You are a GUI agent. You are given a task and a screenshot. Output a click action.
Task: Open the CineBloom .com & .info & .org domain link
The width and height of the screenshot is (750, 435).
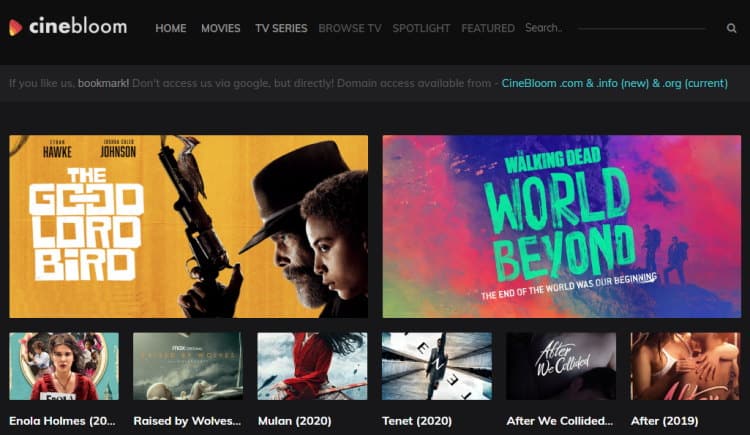615,83
